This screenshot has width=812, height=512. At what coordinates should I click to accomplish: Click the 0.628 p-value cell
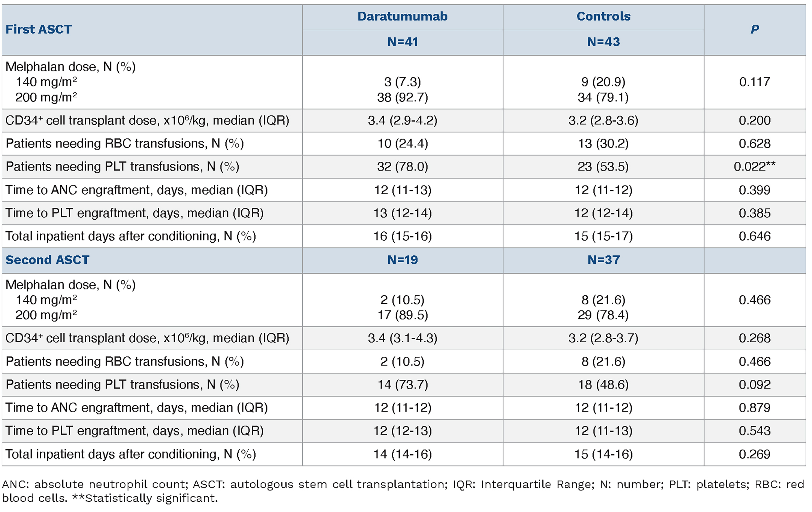click(754, 144)
